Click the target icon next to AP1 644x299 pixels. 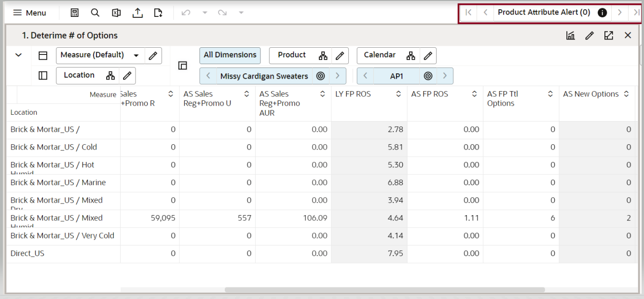pos(427,76)
